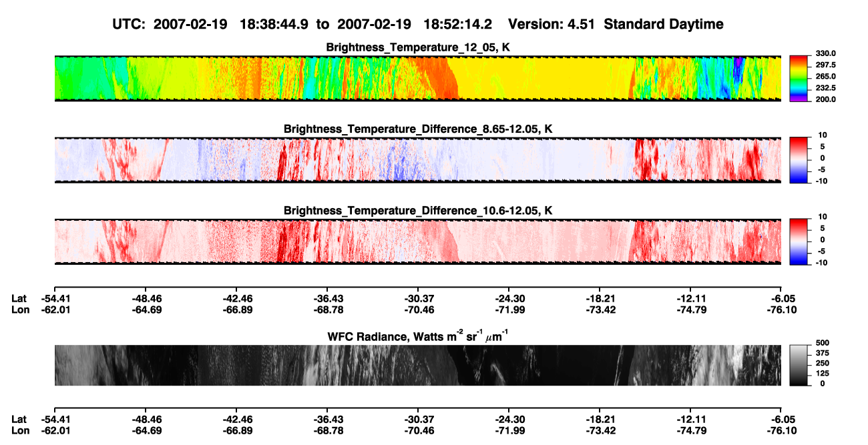This screenshot has height=445, width=868.
Task: Click the 'Lon' label on the bottom axis
Action: coord(20,431)
